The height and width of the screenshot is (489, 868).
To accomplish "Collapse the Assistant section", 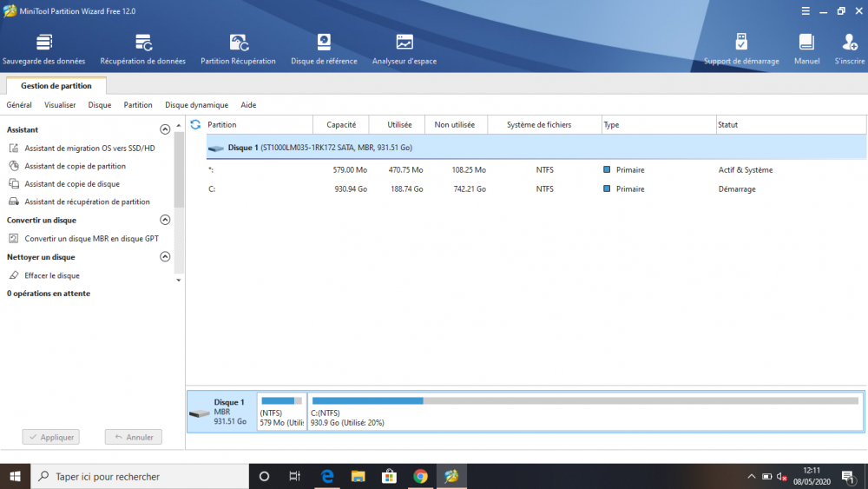I will [165, 129].
